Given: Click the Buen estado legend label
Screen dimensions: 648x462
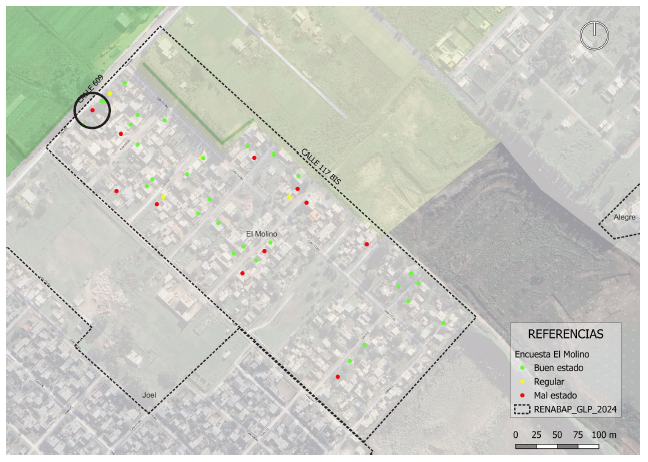Looking at the screenshot, I should (x=558, y=368).
